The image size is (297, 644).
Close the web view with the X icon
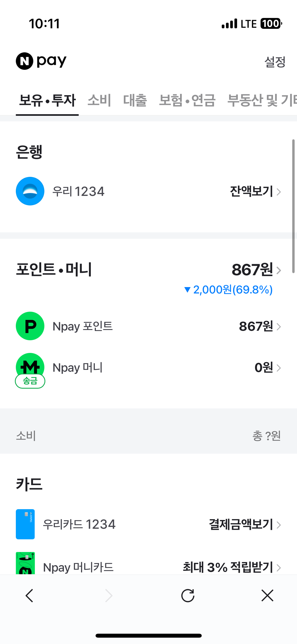267,596
